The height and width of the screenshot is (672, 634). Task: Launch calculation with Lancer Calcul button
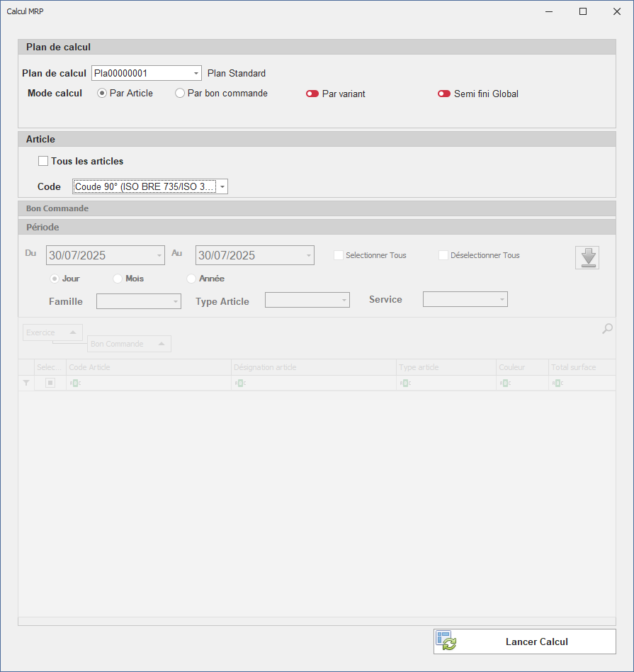pyautogui.click(x=524, y=642)
